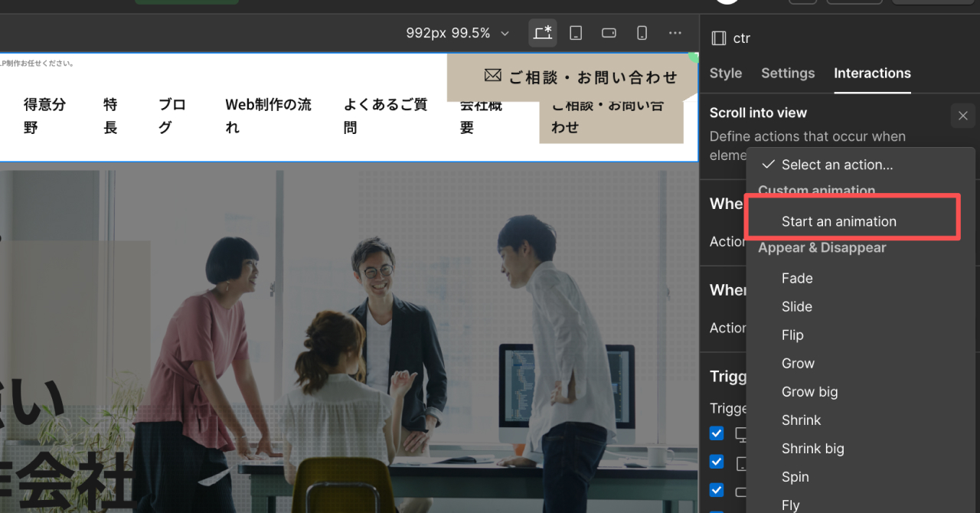Close the Scroll into view panel
Image resolution: width=980 pixels, height=513 pixels.
point(962,116)
